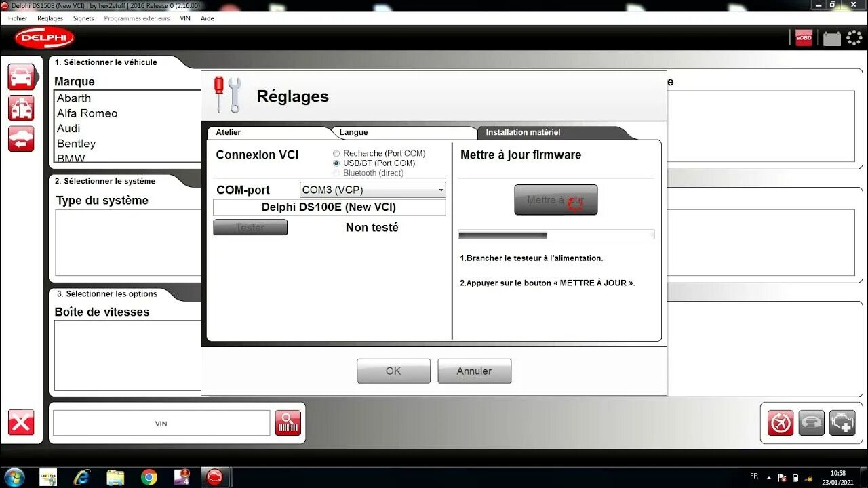Select Alfa Romeo in the Marque list

[x=87, y=113]
